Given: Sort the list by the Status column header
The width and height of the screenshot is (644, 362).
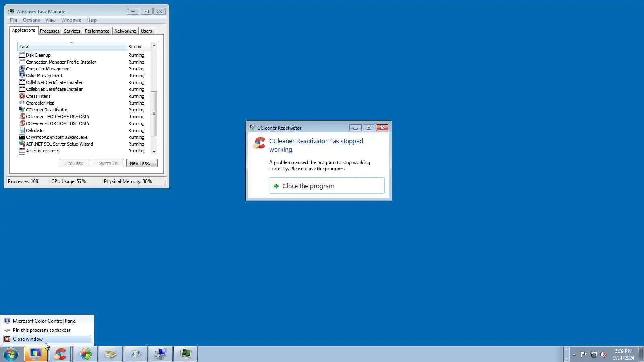Looking at the screenshot, I should [x=138, y=47].
